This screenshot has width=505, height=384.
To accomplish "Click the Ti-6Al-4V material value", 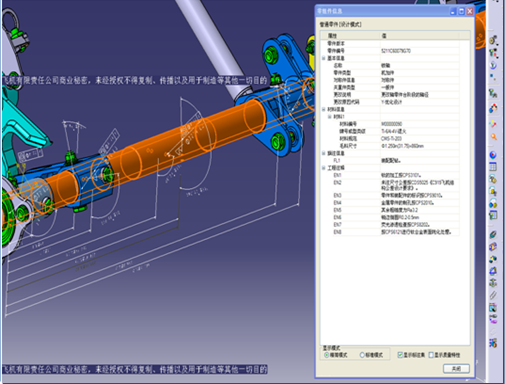I will pyautogui.click(x=394, y=131).
